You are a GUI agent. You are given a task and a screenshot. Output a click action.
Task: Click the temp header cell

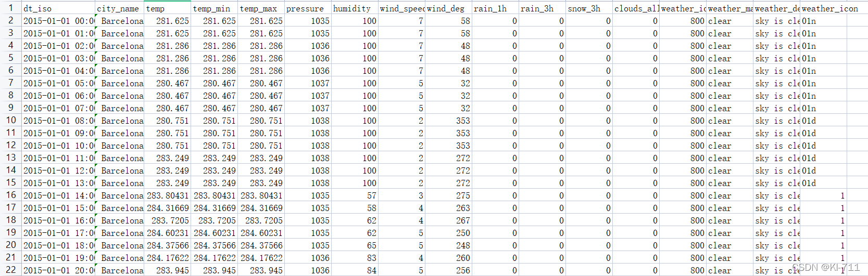[x=167, y=8]
